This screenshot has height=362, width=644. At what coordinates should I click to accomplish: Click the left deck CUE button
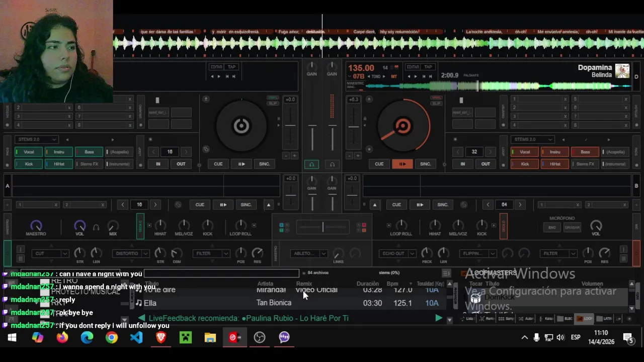click(x=218, y=164)
